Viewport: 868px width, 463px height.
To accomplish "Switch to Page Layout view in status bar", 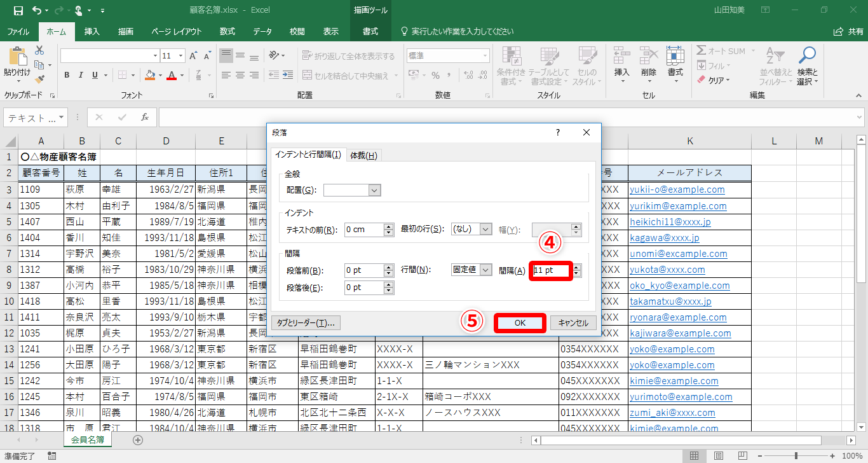I will click(719, 456).
